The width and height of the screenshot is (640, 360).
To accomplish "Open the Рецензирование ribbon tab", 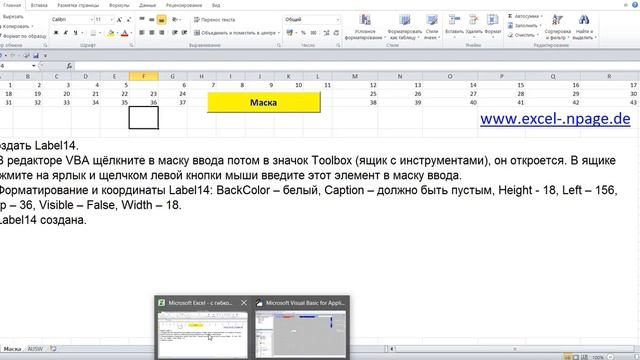I will coord(184,5).
